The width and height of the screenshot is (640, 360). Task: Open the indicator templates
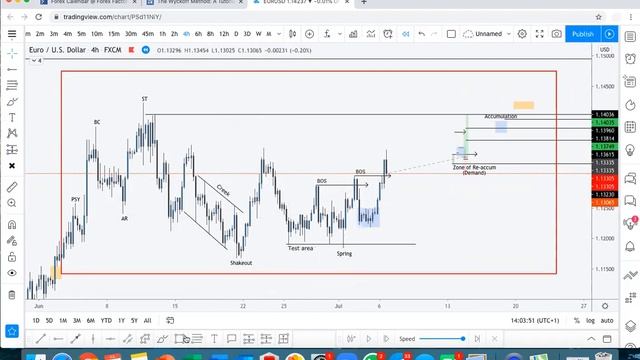(371, 34)
